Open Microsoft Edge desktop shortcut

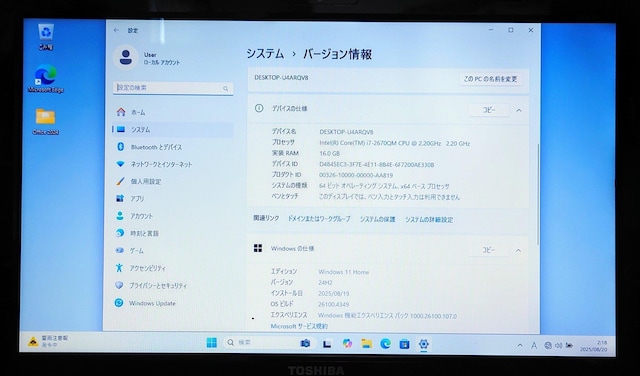[46, 78]
